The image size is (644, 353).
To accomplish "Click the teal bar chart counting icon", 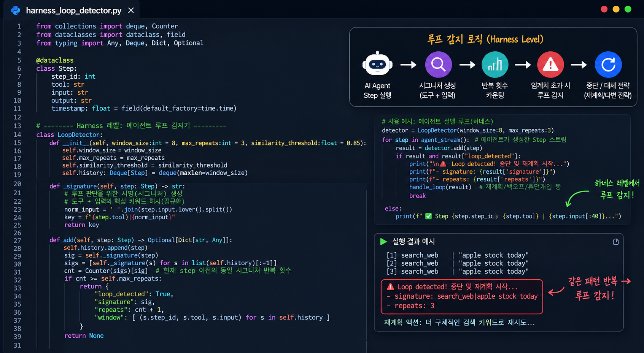I will pos(495,65).
